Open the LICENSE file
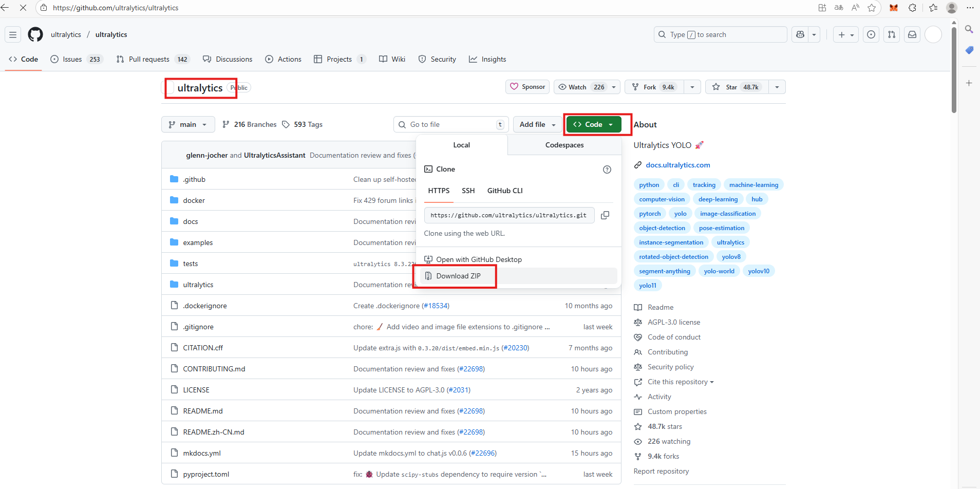The image size is (980, 489). [196, 390]
